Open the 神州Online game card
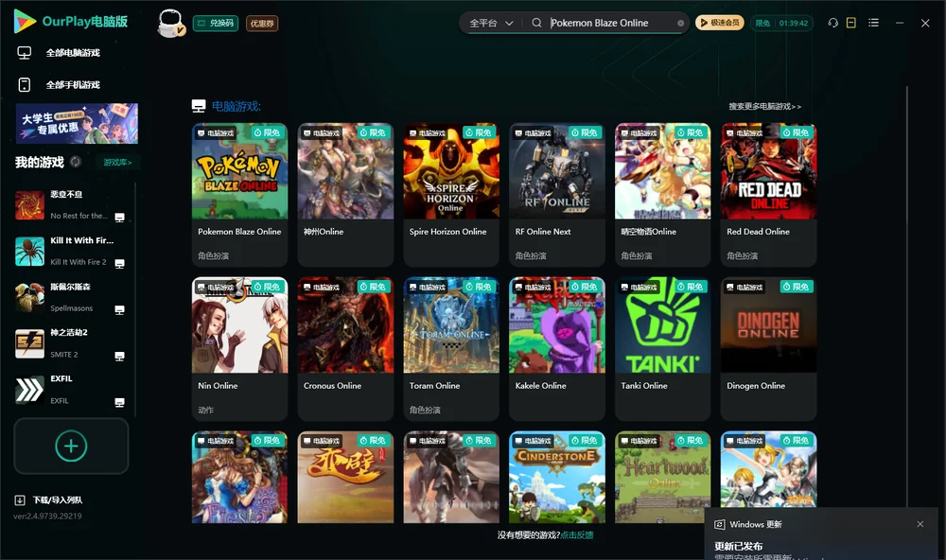Screen dimensions: 946x560 pyautogui.click(x=345, y=194)
